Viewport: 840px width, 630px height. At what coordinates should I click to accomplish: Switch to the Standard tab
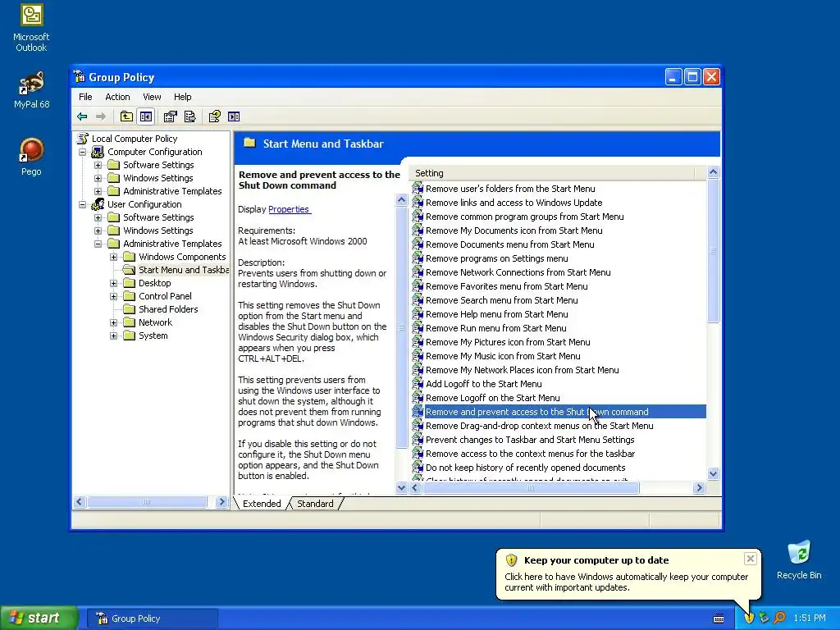coord(315,504)
